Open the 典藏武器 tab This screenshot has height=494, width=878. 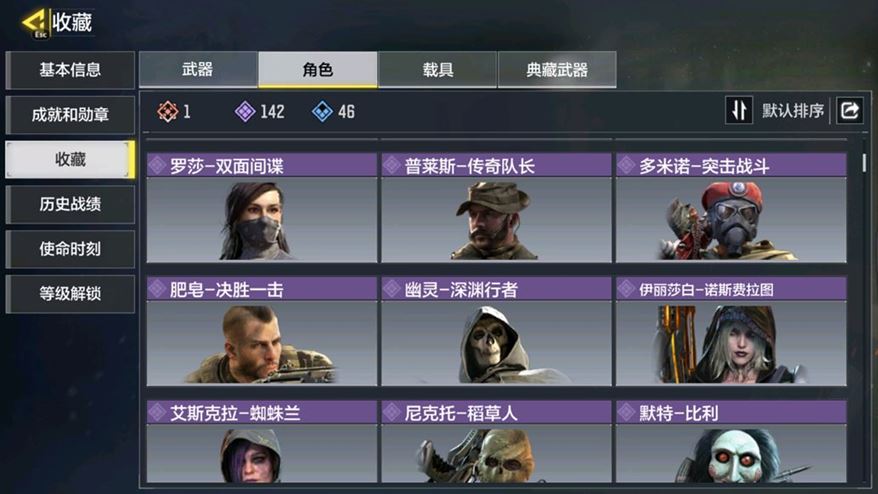pyautogui.click(x=557, y=69)
